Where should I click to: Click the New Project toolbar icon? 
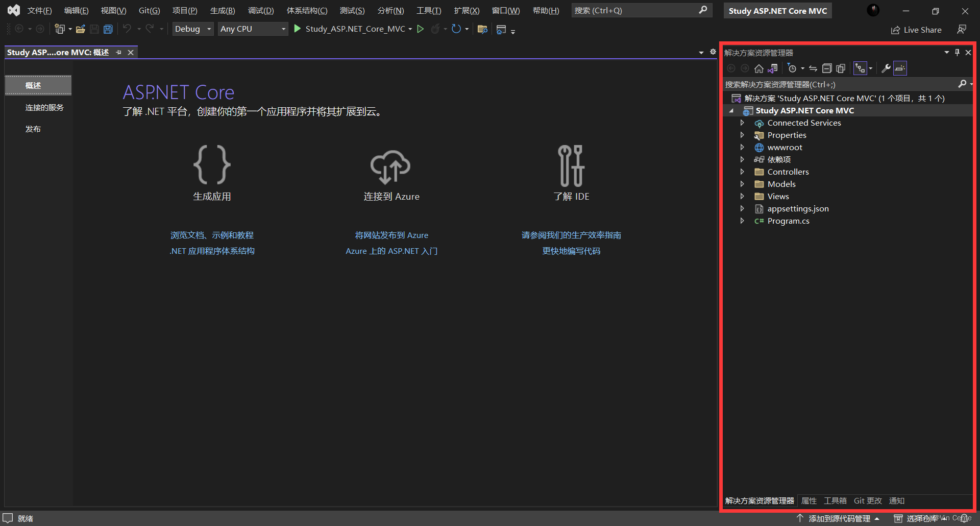pos(60,29)
